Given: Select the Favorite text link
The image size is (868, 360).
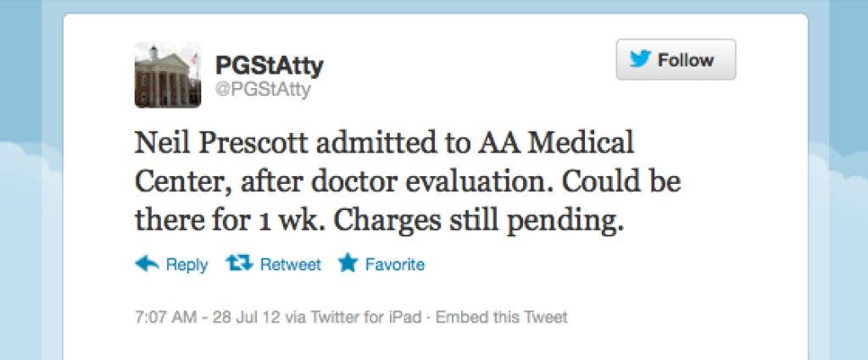Looking at the screenshot, I should [394, 265].
